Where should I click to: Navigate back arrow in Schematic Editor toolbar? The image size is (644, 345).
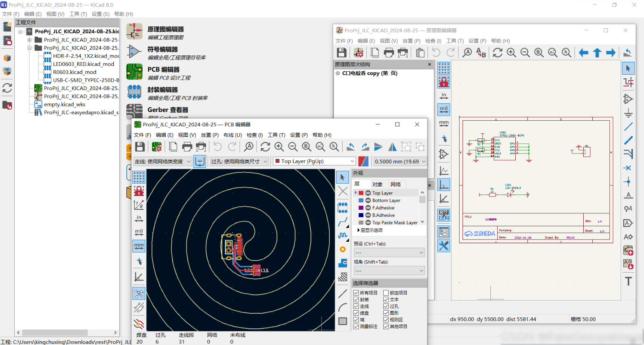tap(583, 52)
